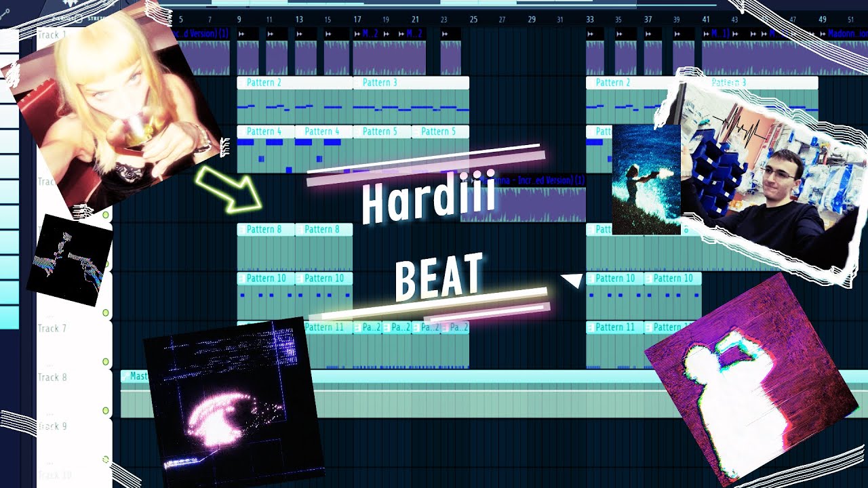Click the Track 8 label

52,377
